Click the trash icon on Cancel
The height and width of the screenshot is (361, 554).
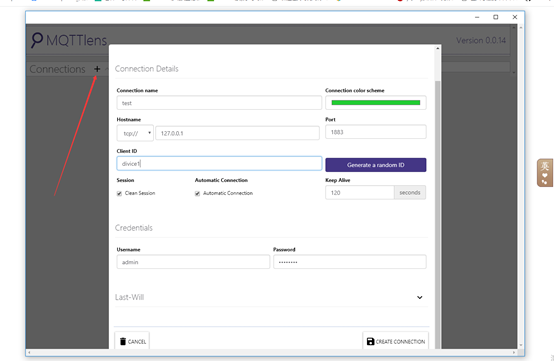click(x=123, y=341)
